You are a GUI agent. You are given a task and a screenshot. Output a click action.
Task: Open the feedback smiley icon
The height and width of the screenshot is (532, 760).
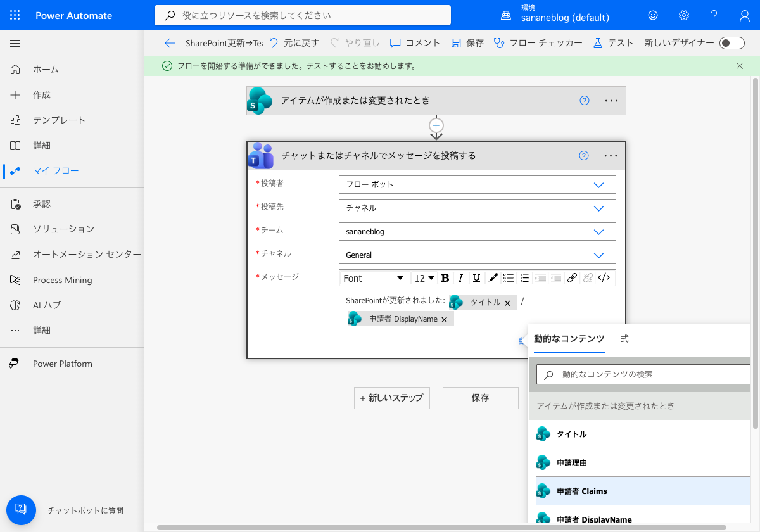pyautogui.click(x=653, y=15)
